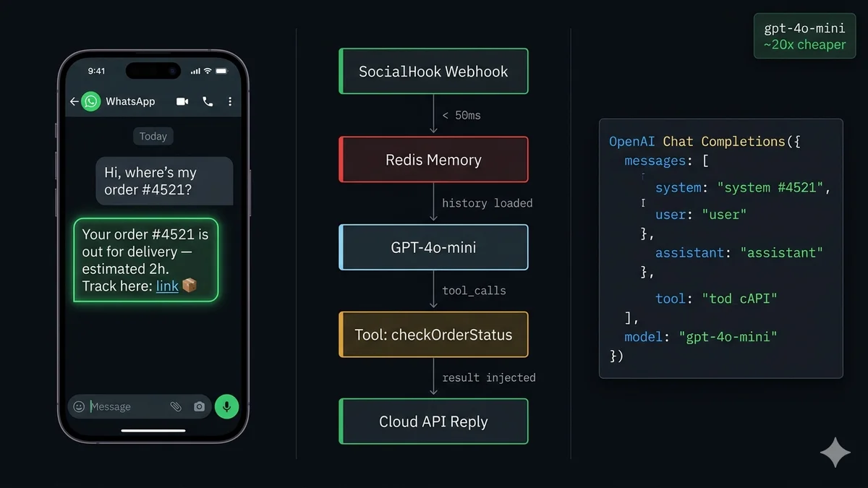Click 'OpenAI Chat Completions({' code line
This screenshot has width=868, height=488.
(705, 142)
